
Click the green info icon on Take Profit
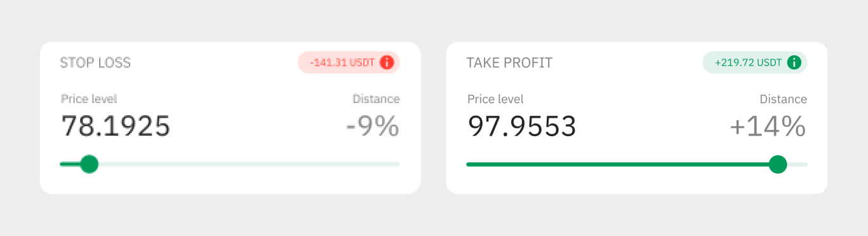point(794,62)
